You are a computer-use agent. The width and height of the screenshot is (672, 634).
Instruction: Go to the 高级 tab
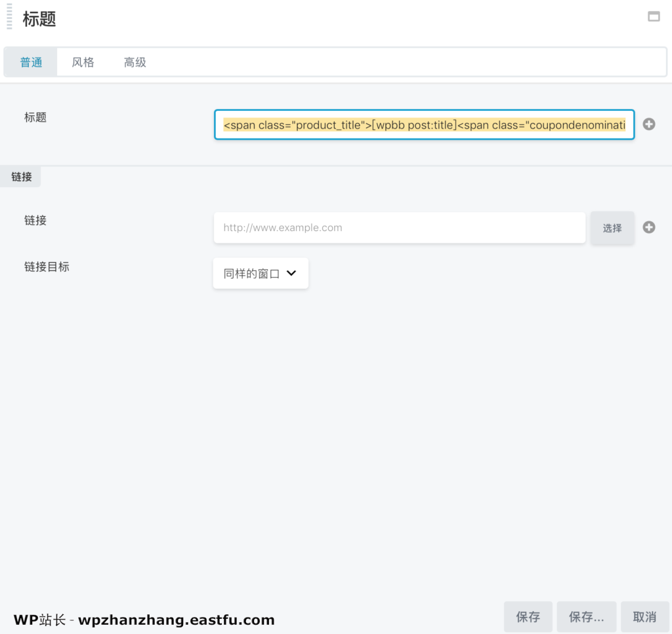click(x=135, y=62)
